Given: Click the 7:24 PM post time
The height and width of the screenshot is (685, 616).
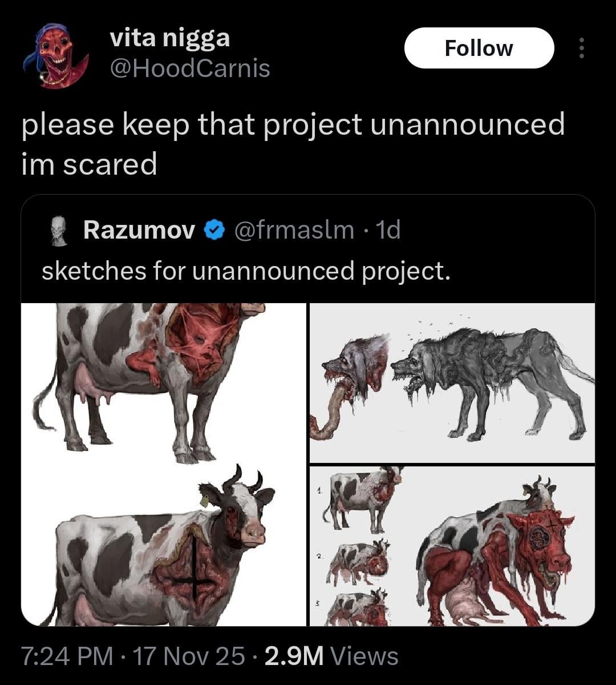Looking at the screenshot, I should point(66,656).
